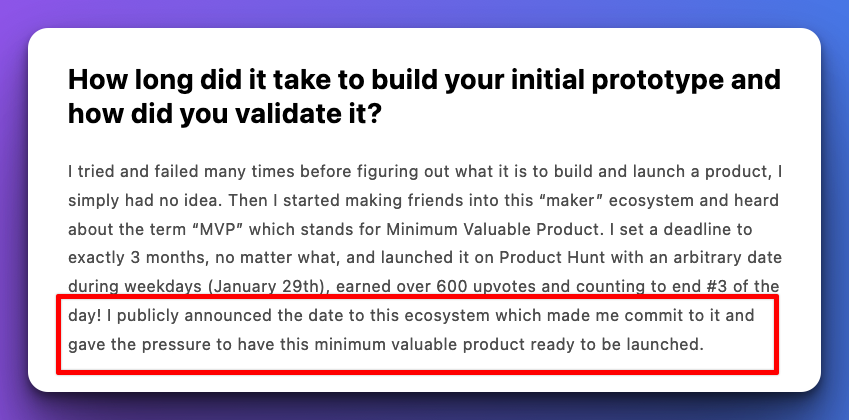Click the words "how did you validate it?"
This screenshot has height=420, width=849.
point(223,114)
